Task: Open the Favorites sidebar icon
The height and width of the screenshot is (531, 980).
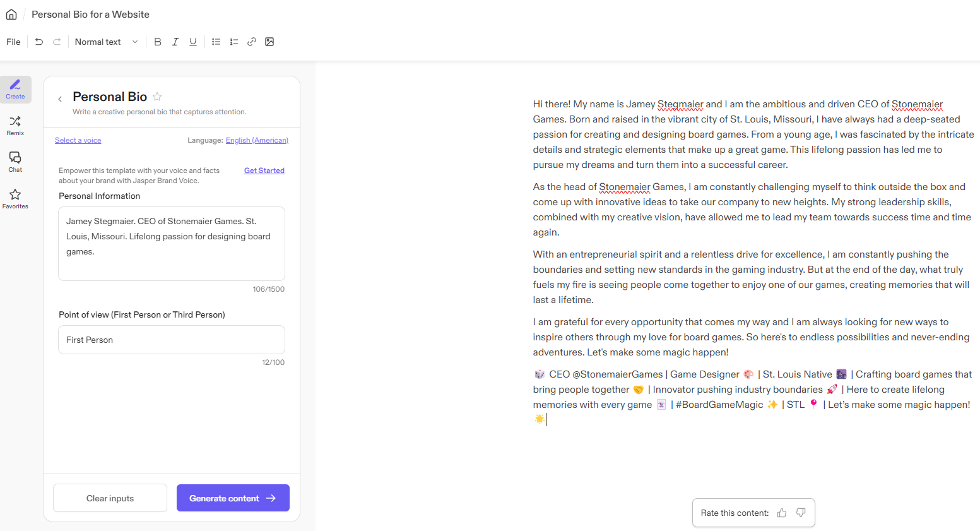Action: pyautogui.click(x=15, y=198)
